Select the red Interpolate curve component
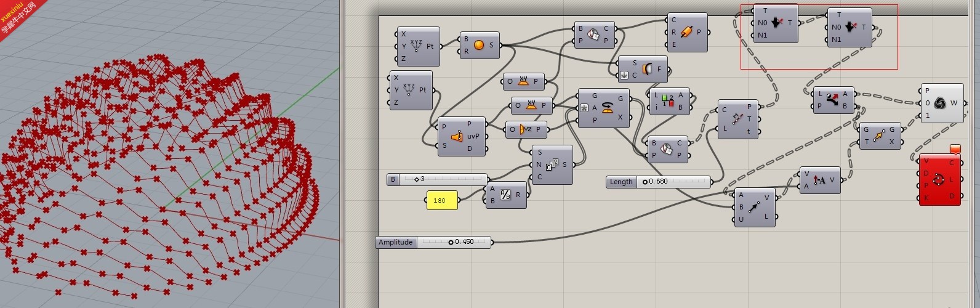980x308 pixels. tap(940, 180)
